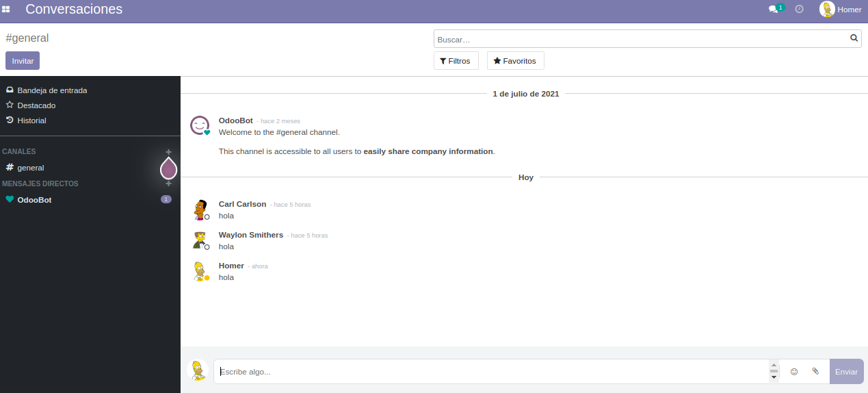Image resolution: width=868 pixels, height=393 pixels.
Task: Open the apps grid menu icon
Action: pyautogui.click(x=6, y=10)
